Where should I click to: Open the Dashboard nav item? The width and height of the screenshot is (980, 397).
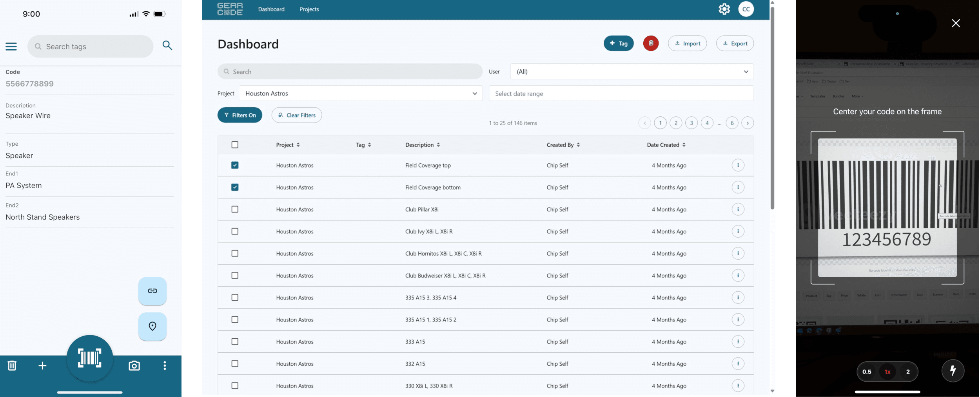coord(271,9)
